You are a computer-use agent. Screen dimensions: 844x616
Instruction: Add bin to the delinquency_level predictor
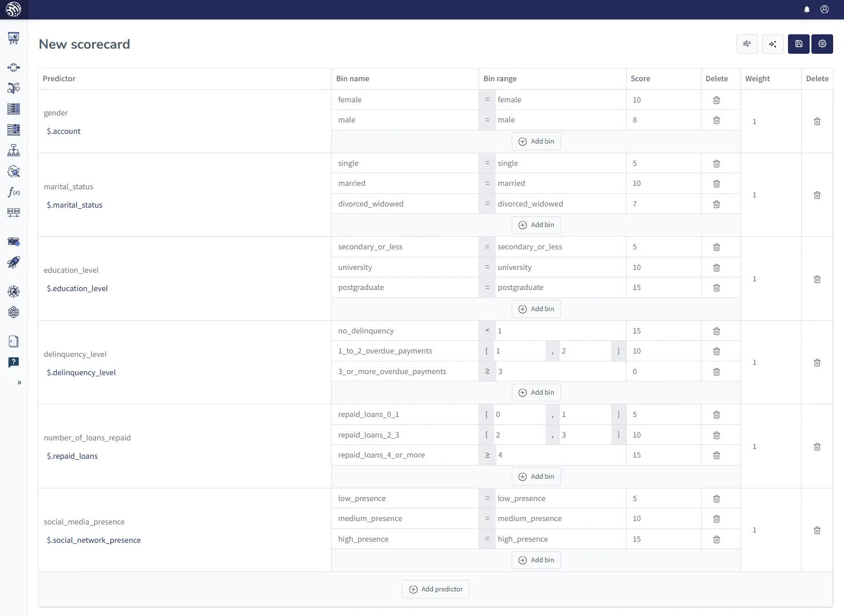[x=536, y=392]
